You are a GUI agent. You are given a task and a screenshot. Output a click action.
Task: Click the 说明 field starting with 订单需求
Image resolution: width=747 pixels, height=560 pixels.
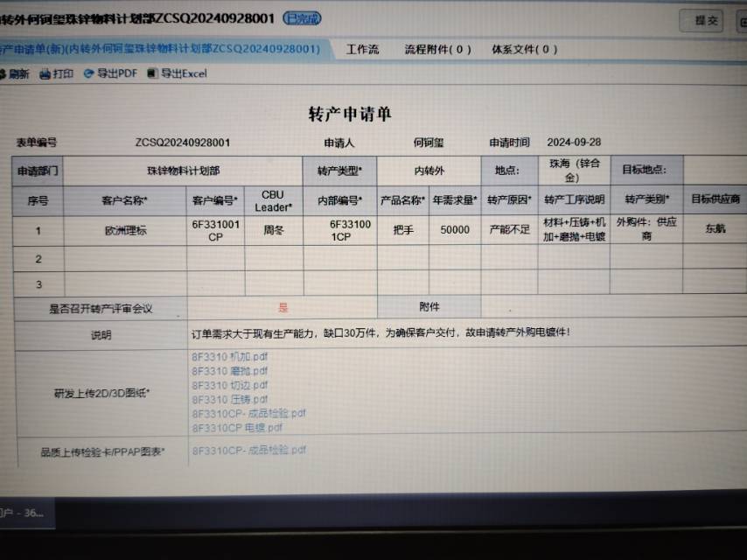click(x=380, y=333)
